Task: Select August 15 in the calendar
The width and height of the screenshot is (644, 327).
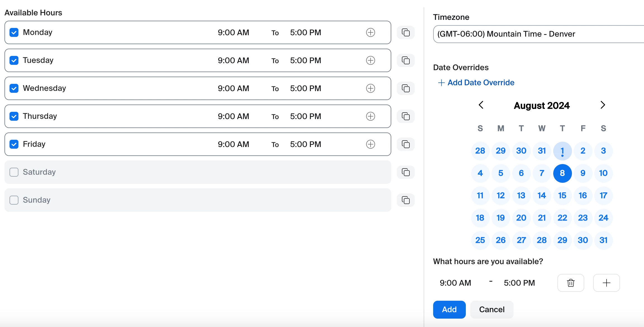Action: 562,195
